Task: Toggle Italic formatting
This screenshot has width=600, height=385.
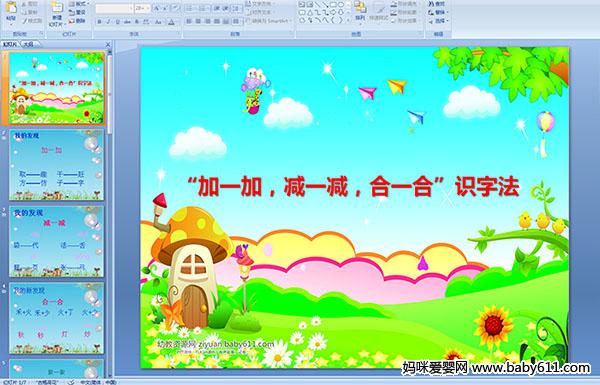Action: click(108, 22)
